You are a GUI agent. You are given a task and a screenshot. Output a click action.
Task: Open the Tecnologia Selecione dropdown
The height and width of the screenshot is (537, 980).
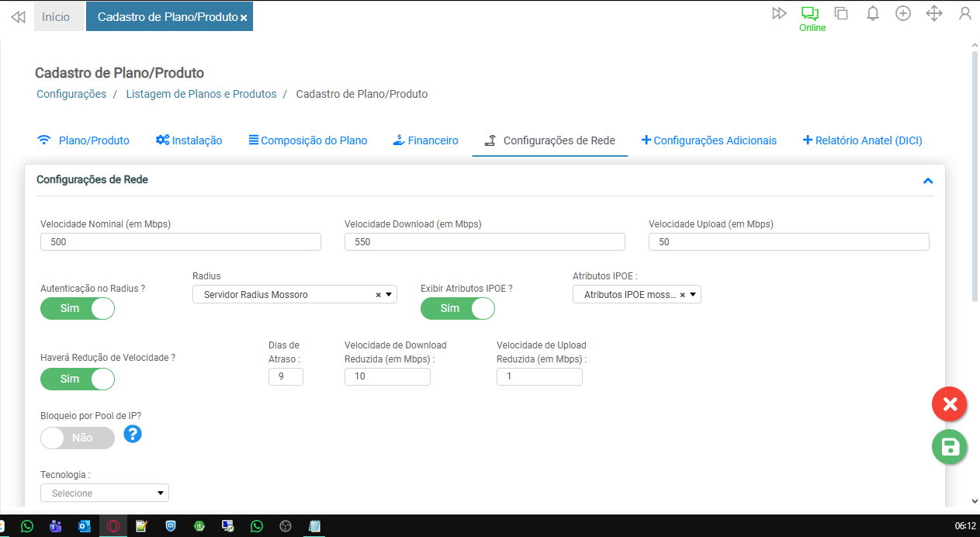click(105, 493)
